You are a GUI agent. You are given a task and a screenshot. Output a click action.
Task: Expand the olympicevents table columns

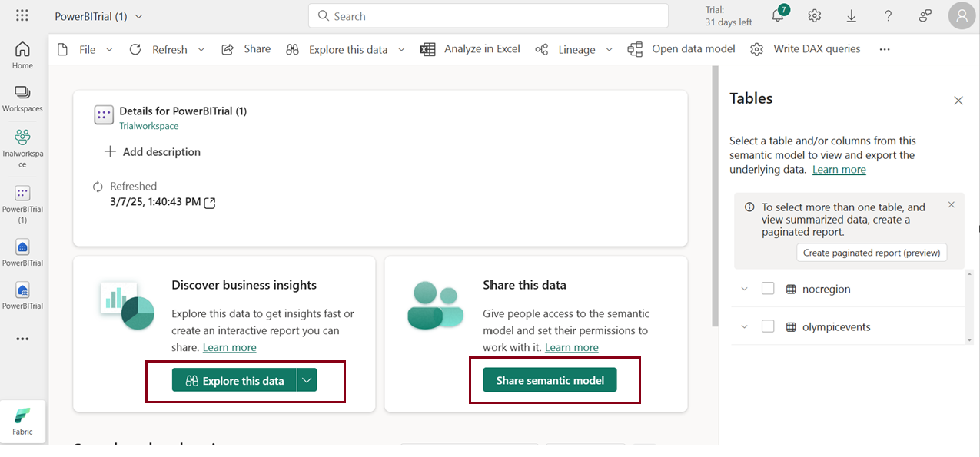[x=744, y=326]
